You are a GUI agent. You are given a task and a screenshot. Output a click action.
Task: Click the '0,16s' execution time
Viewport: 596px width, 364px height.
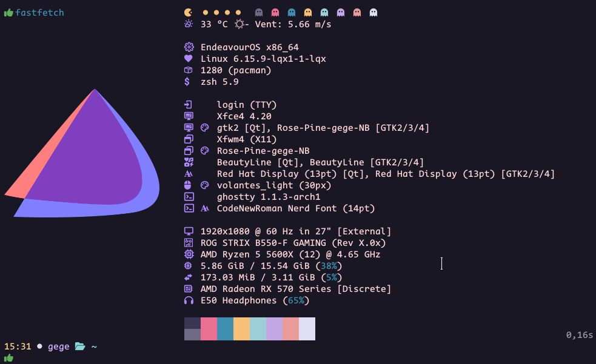(x=579, y=335)
